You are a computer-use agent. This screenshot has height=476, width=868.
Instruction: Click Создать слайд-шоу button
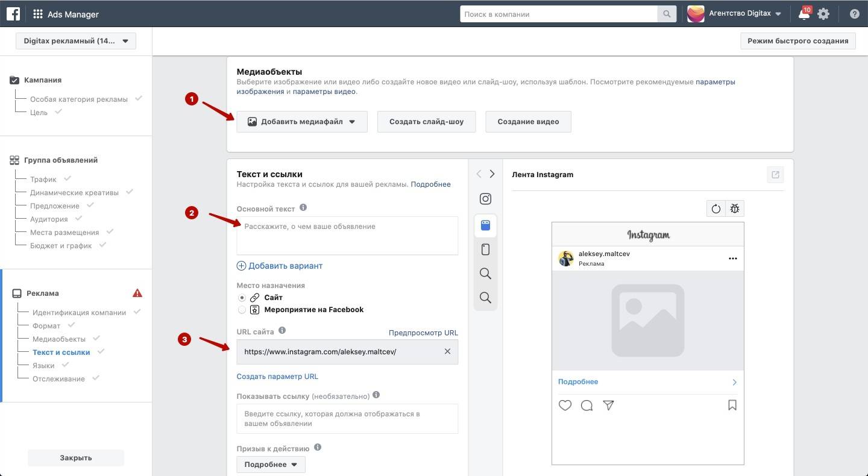click(x=427, y=121)
